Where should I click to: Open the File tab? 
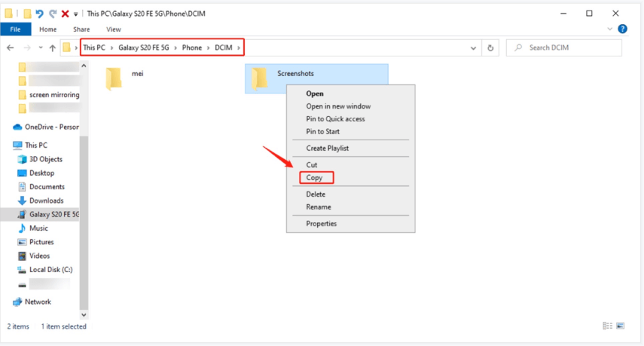click(15, 29)
